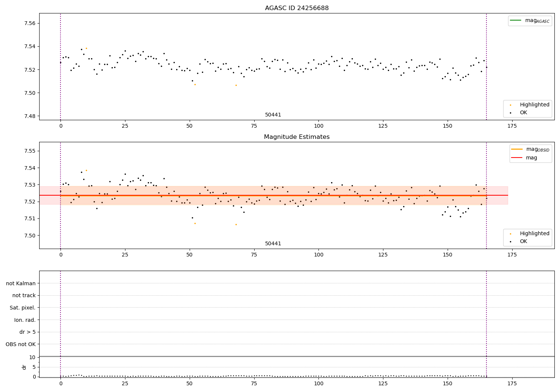The width and height of the screenshot is (560, 392).
Task: Click the 'Sat. pixel.' row label
Action: [x=23, y=308]
